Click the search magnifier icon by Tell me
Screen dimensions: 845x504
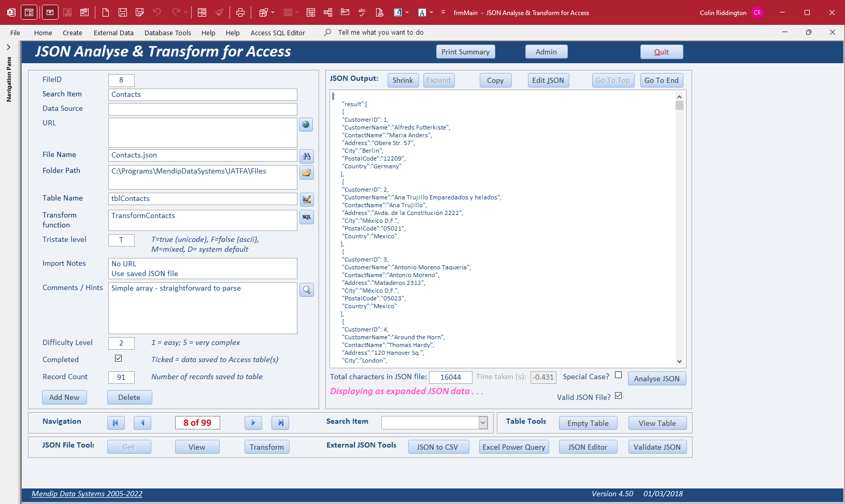[x=327, y=33]
